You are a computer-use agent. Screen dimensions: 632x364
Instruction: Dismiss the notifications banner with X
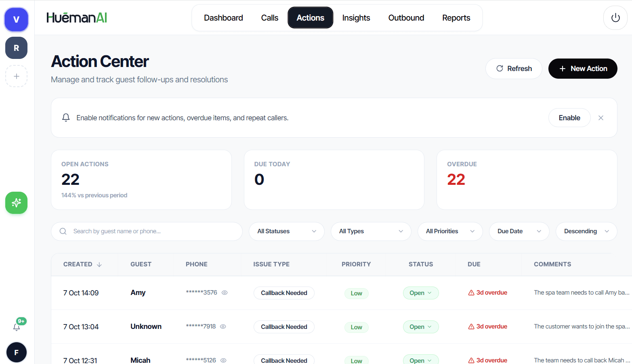pyautogui.click(x=601, y=118)
